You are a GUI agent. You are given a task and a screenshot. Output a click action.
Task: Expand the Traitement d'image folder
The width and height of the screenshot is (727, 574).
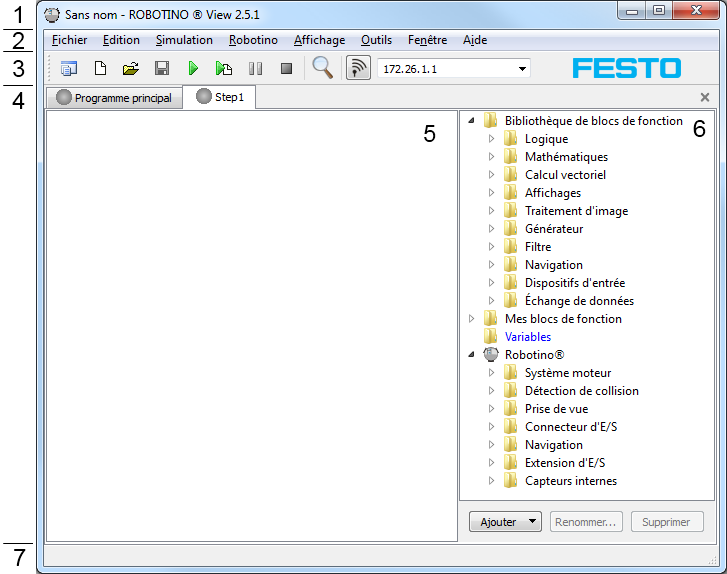(491, 210)
